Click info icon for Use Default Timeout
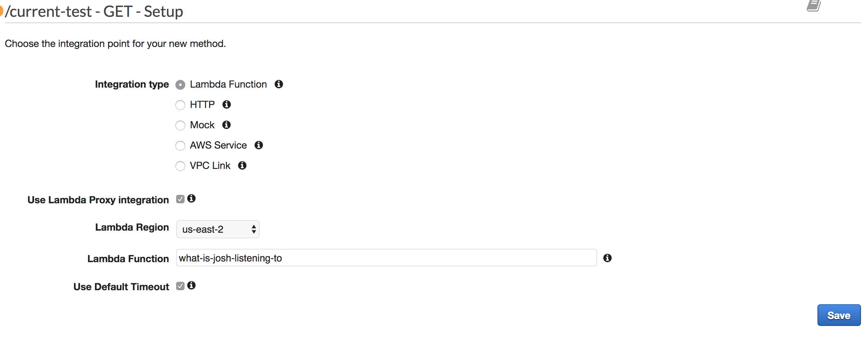 pos(192,286)
